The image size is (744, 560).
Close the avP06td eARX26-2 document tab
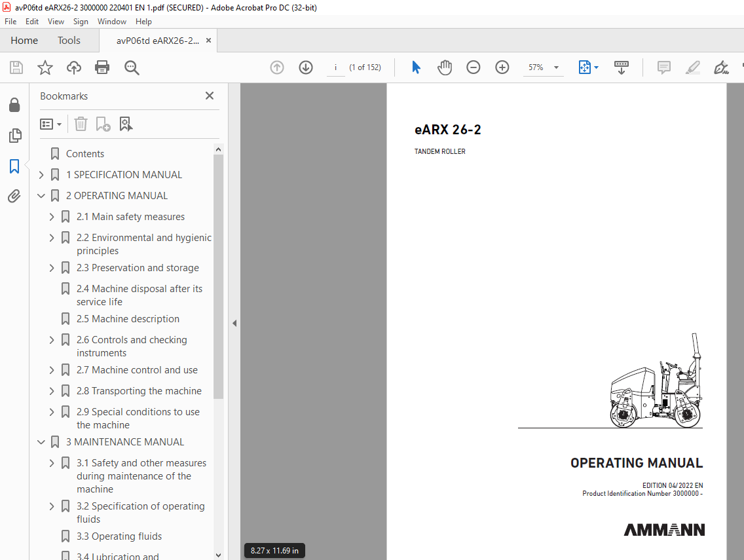208,41
